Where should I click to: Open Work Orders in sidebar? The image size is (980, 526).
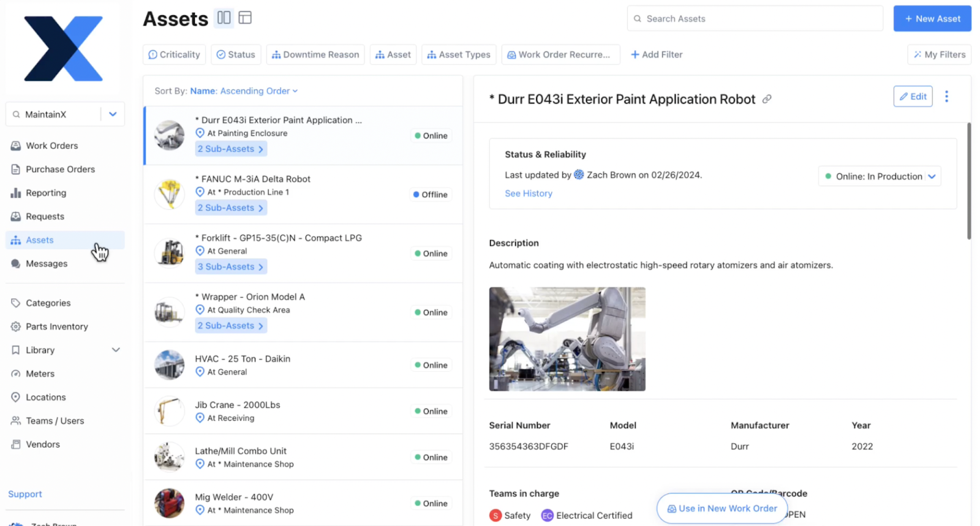(65, 146)
